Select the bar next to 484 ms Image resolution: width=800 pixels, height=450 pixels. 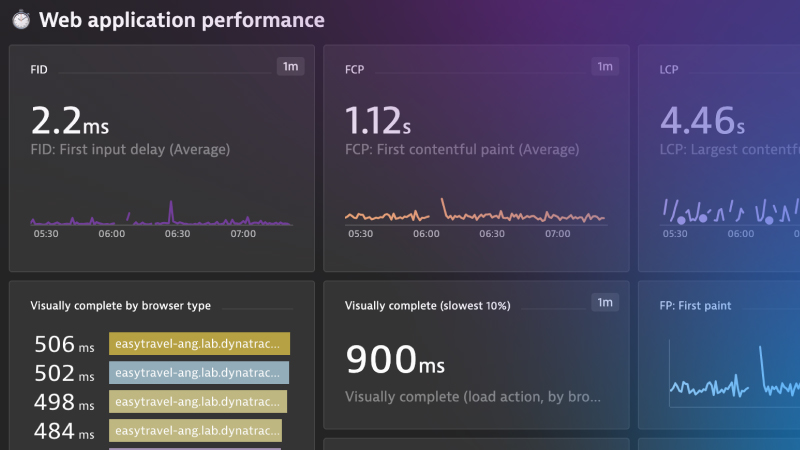(x=195, y=431)
